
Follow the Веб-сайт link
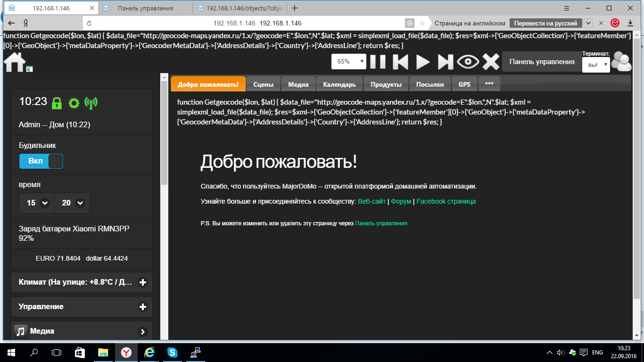tap(372, 201)
